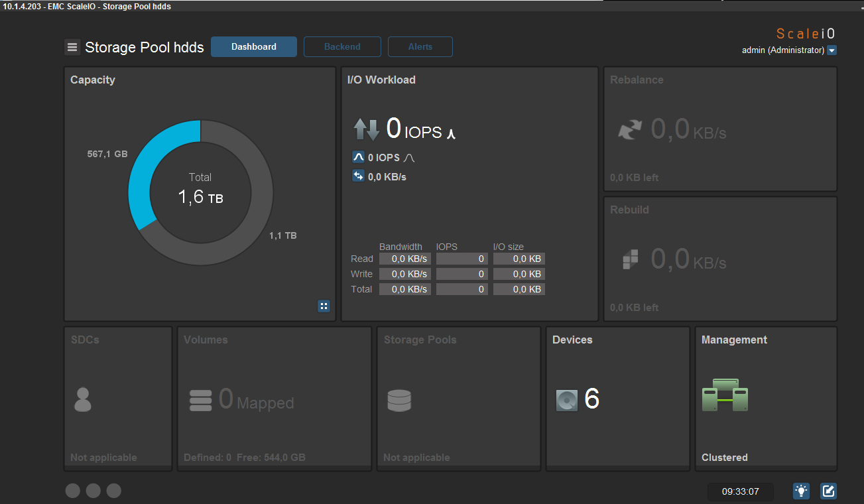
Task: Click the Management cluster servers icon
Action: 725,394
